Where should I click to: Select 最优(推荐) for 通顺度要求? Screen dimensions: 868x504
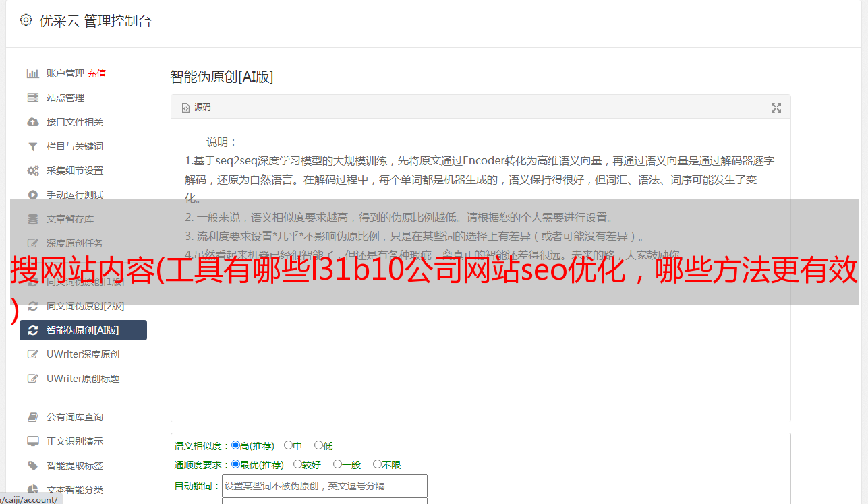[235, 464]
